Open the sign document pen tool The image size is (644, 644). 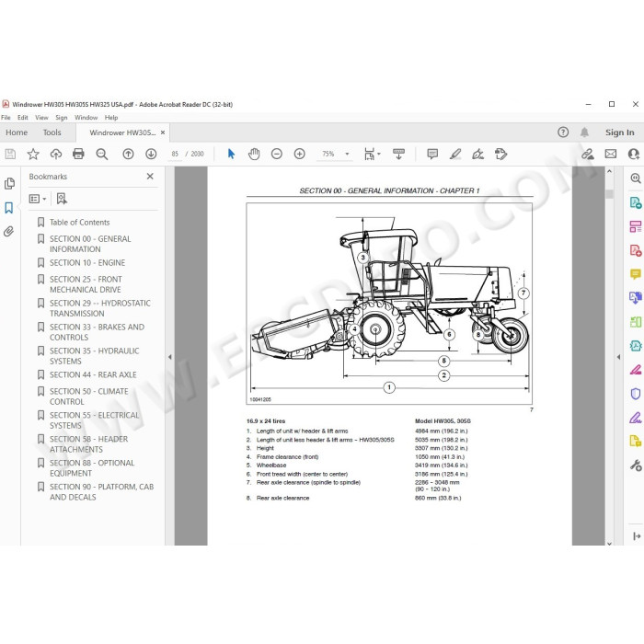pos(477,154)
